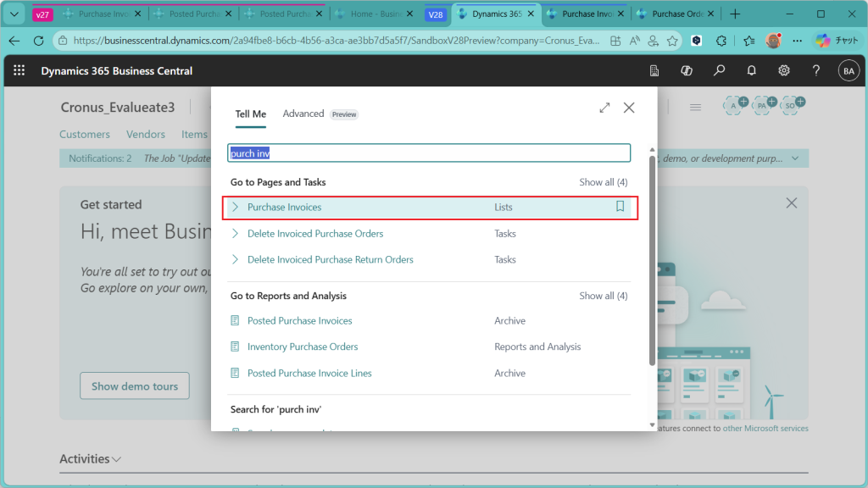The width and height of the screenshot is (868, 488).
Task: Expand the notifications bar dropdown arrow
Action: pyautogui.click(x=794, y=158)
